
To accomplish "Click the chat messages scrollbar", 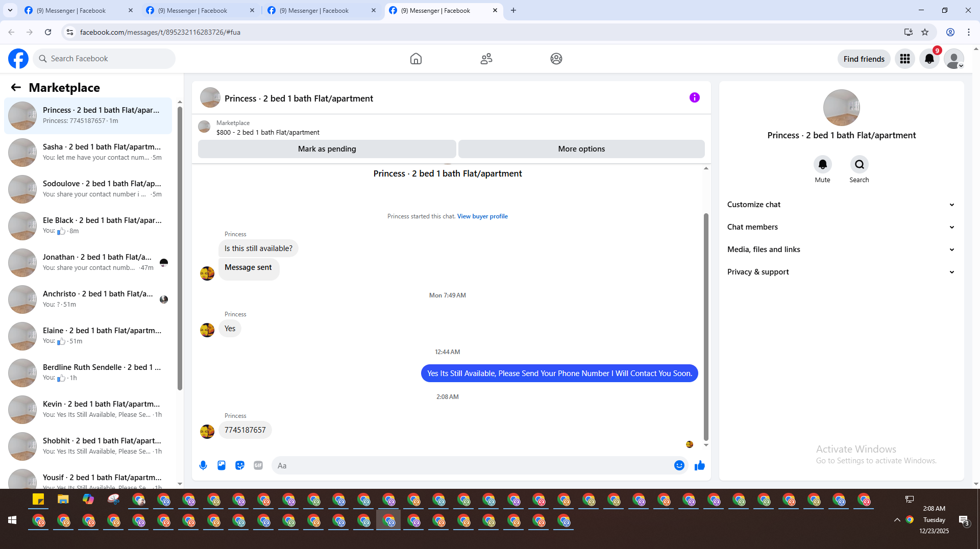I will [x=706, y=327].
